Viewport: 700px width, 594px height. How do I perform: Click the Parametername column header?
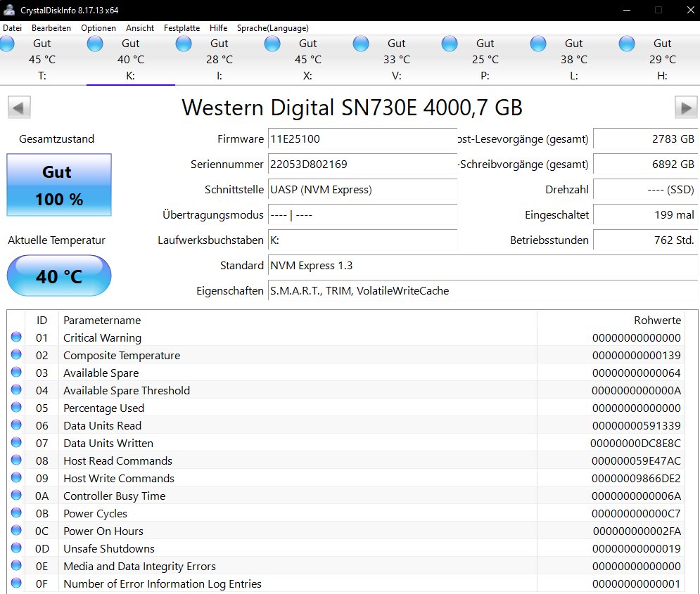298,320
